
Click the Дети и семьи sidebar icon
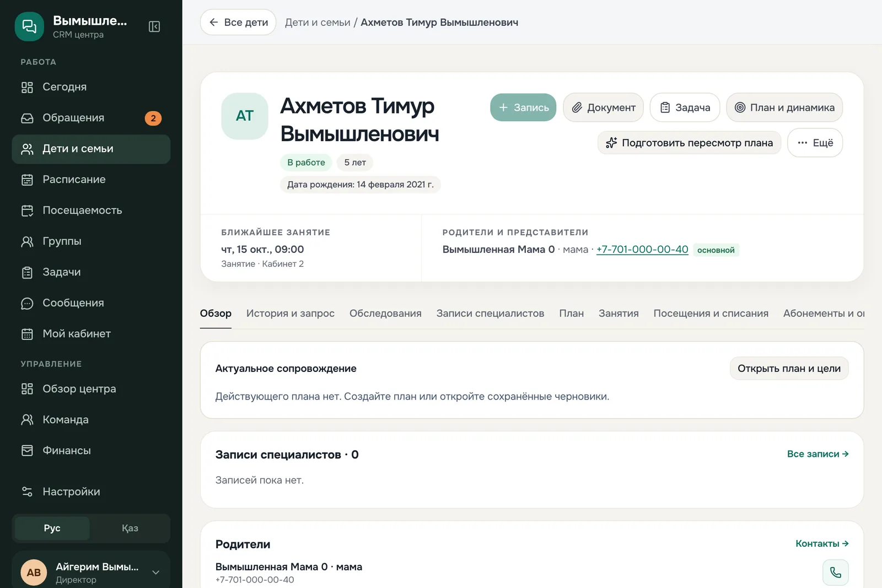tap(27, 149)
